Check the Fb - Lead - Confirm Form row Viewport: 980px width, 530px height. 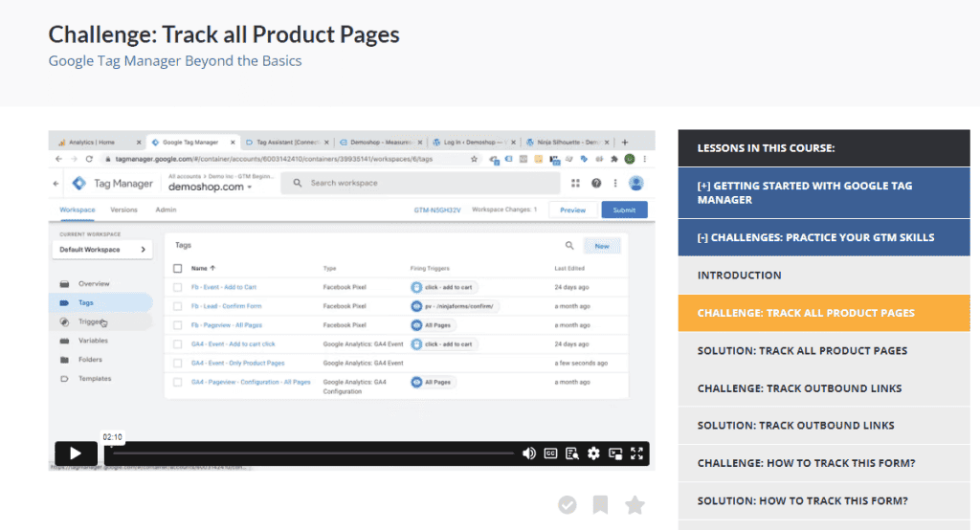[x=177, y=306]
